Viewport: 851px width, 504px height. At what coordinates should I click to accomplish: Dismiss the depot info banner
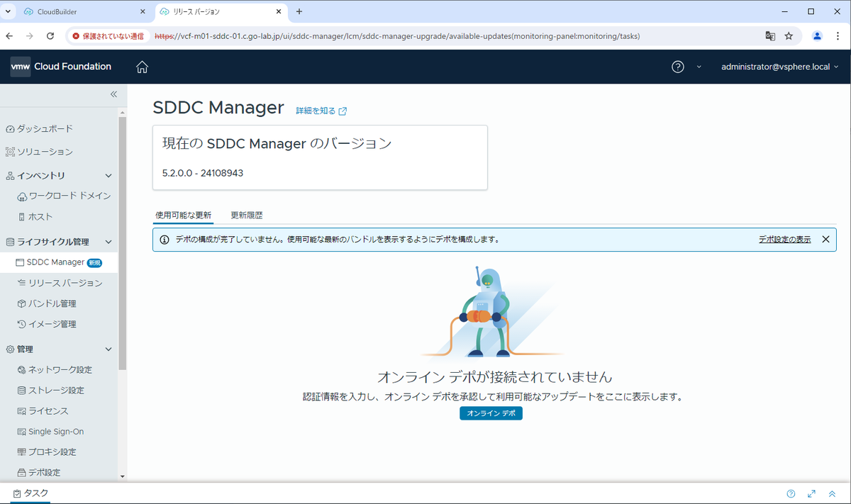825,240
